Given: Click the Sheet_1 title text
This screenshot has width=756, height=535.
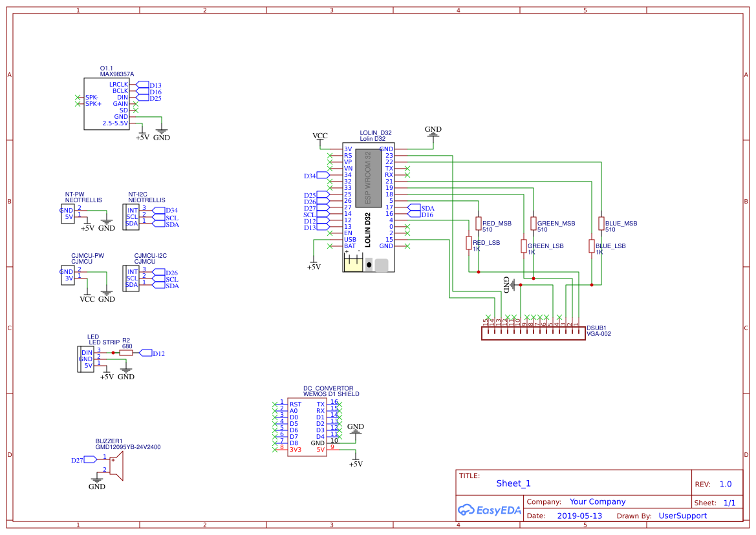Looking at the screenshot, I should coord(512,483).
